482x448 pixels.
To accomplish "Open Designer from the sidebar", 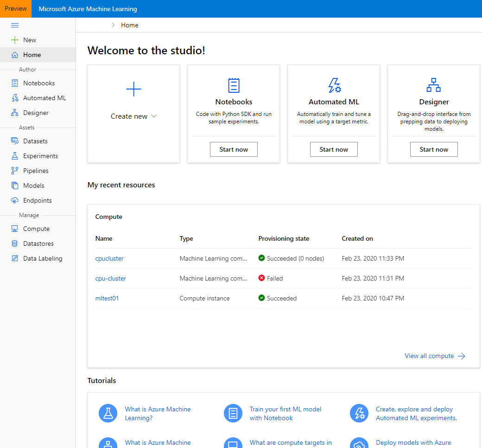I will (15, 113).
